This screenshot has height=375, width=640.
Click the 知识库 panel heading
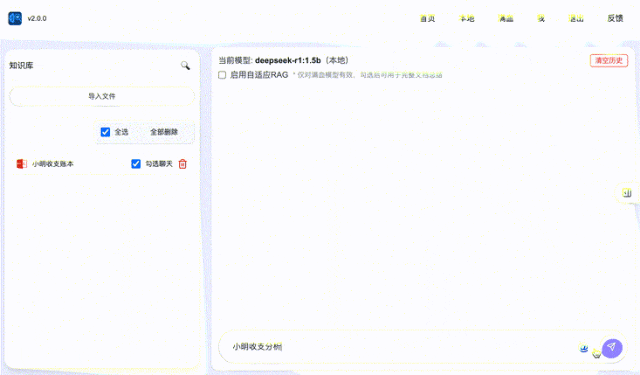click(21, 65)
